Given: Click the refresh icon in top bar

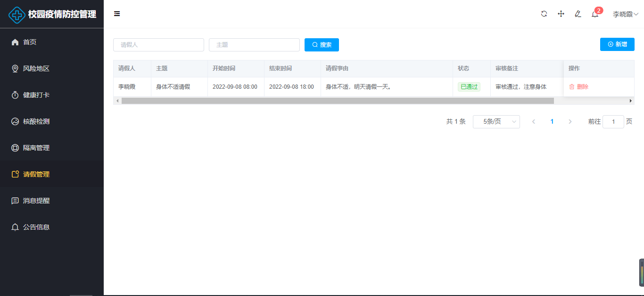Looking at the screenshot, I should coord(544,14).
